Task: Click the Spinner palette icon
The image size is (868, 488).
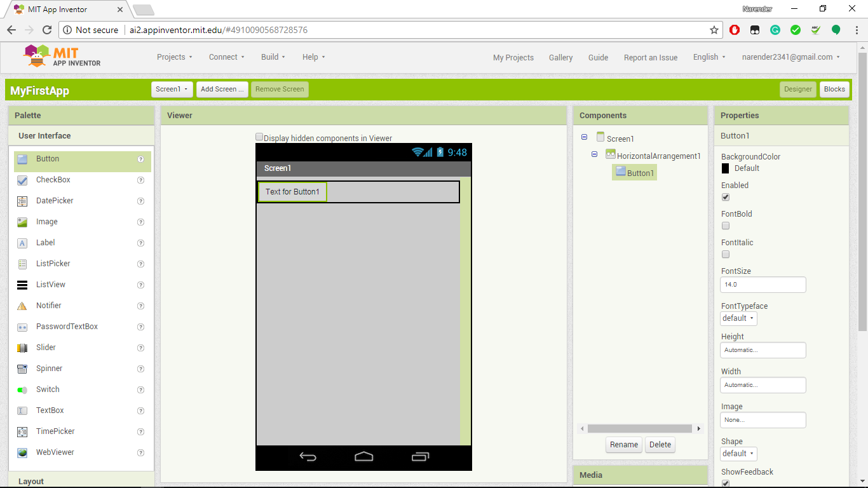Action: coord(22,369)
